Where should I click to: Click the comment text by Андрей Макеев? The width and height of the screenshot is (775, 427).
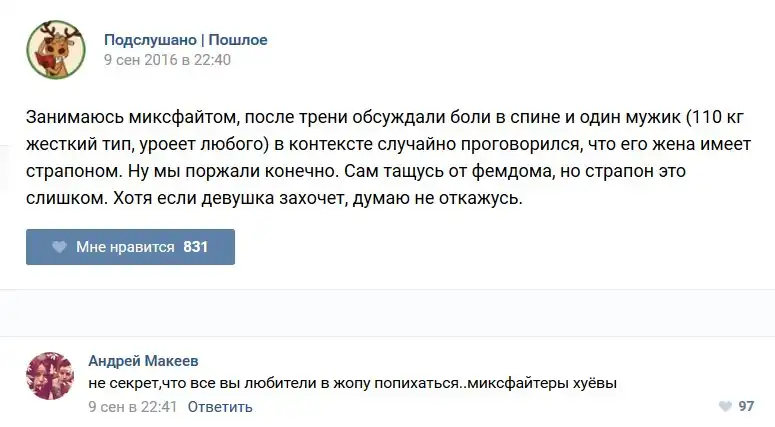click(x=353, y=383)
